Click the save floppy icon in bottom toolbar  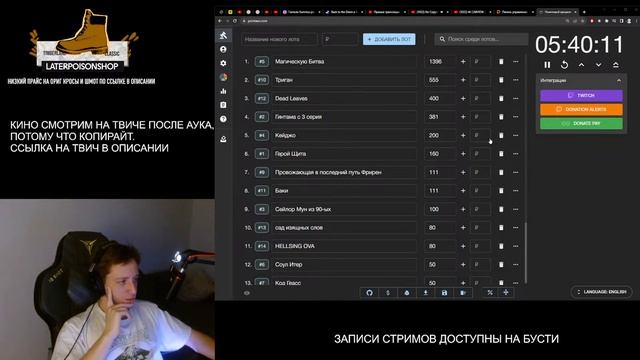pyautogui.click(x=444, y=293)
